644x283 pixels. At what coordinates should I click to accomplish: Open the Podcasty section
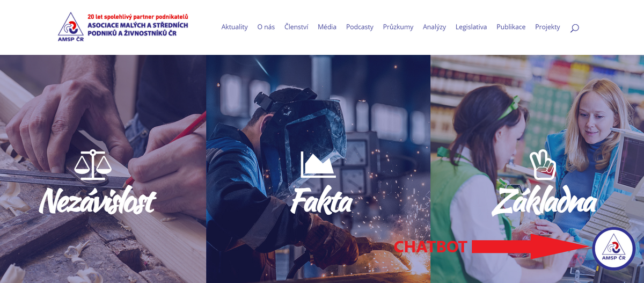point(360,27)
